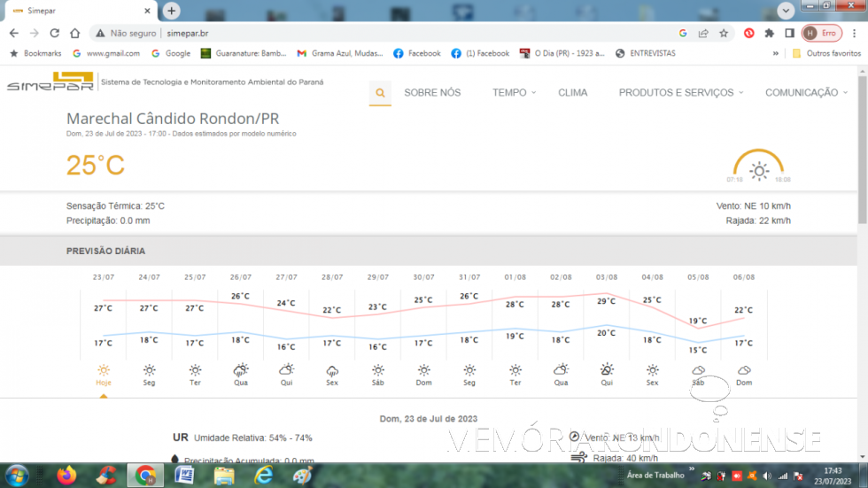Open the Outros favoritos bookmarks folder

(826, 53)
